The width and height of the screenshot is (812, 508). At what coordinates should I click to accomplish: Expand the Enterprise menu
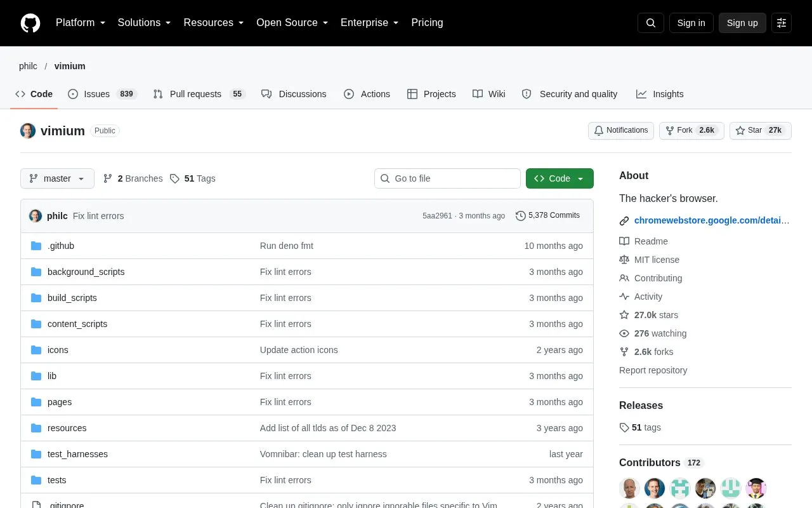click(x=370, y=23)
